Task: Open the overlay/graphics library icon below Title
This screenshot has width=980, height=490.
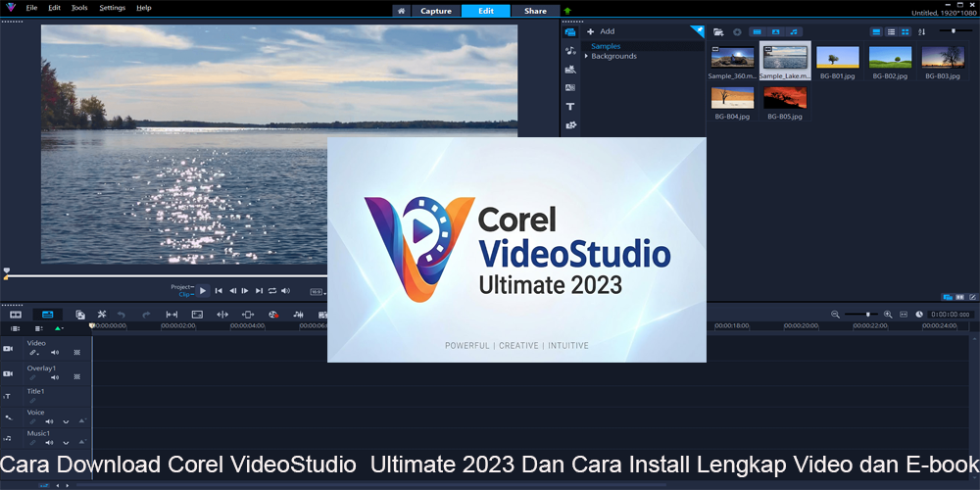Action: point(570,125)
